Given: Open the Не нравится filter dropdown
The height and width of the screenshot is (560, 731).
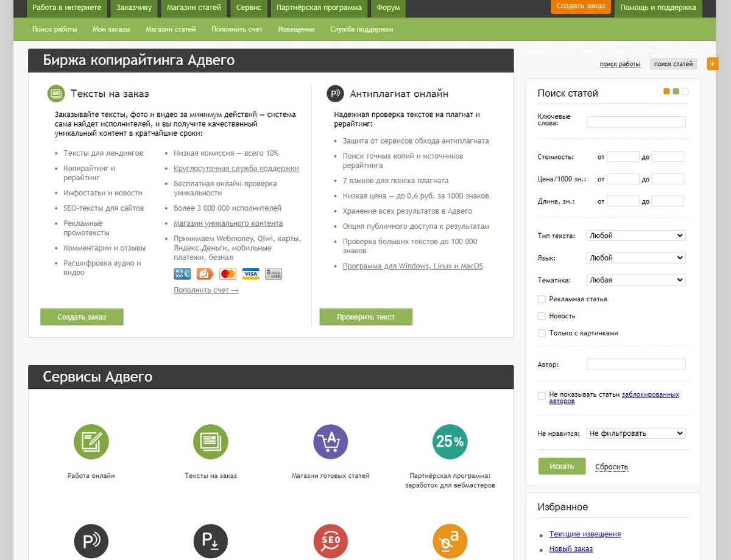Looking at the screenshot, I should (636, 433).
